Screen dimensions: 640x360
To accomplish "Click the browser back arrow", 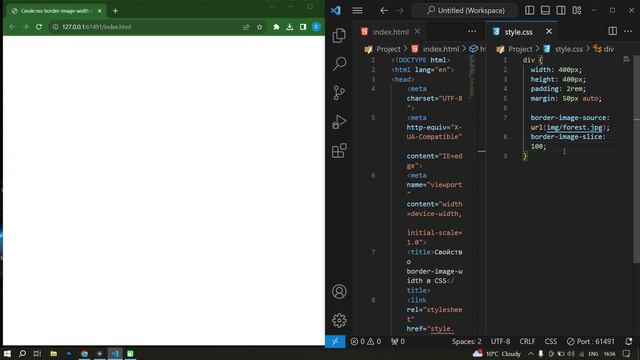I will pos(12,27).
